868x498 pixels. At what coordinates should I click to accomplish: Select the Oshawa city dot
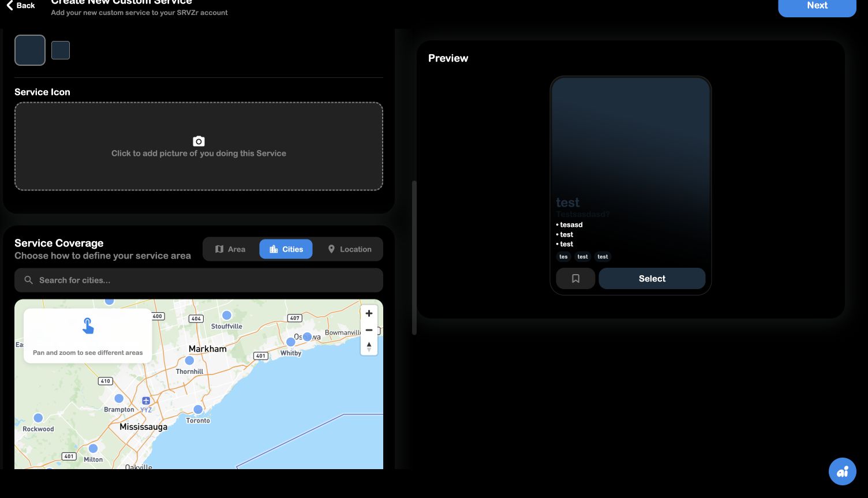(308, 336)
